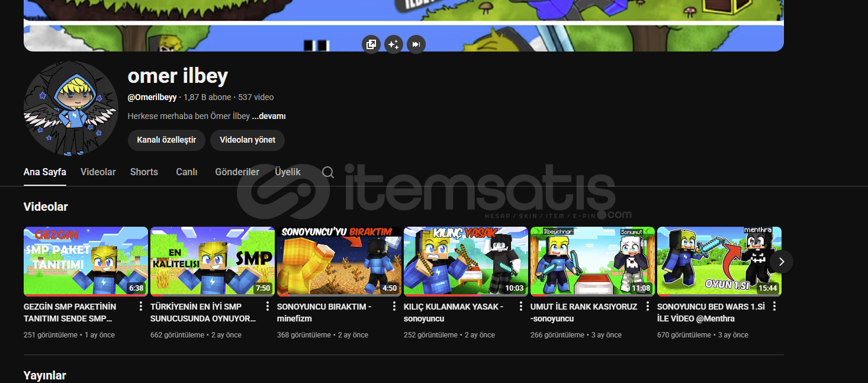
Task: Click the sparkle icon on the banner
Action: (x=394, y=44)
